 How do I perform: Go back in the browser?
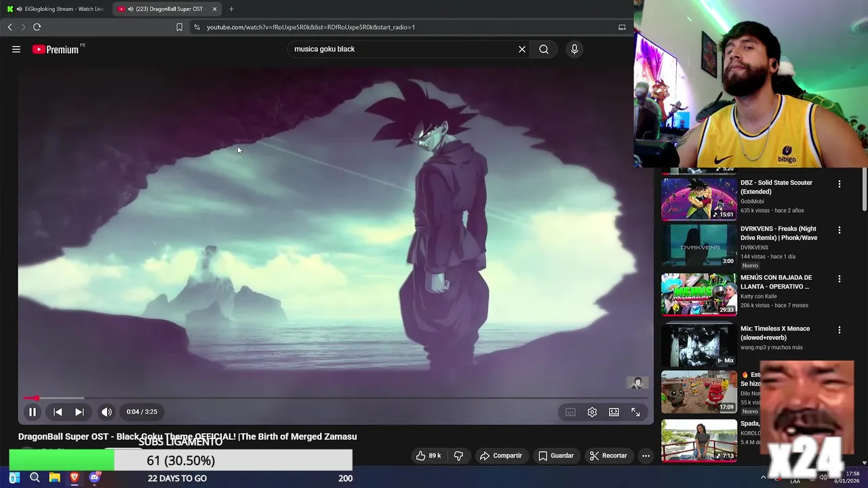tap(9, 27)
